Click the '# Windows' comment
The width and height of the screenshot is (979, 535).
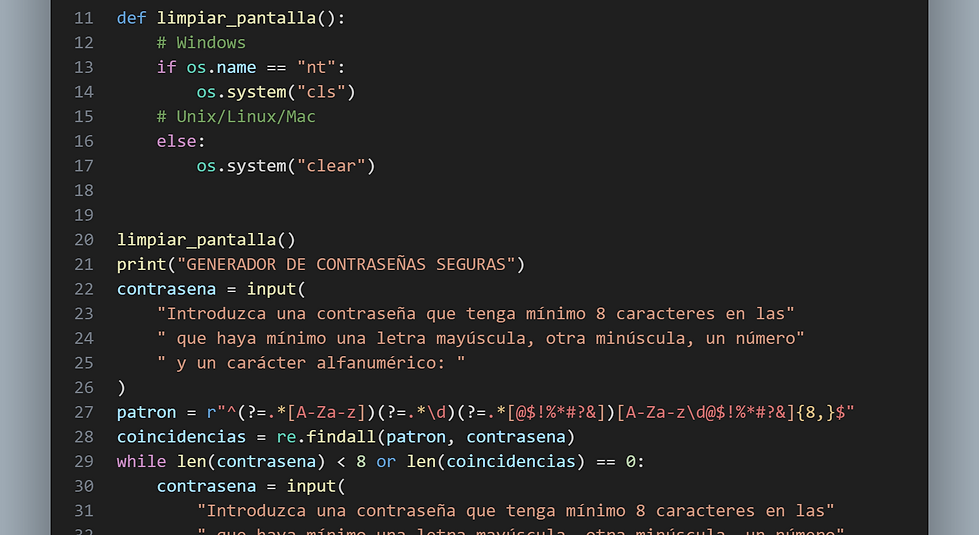(x=201, y=42)
